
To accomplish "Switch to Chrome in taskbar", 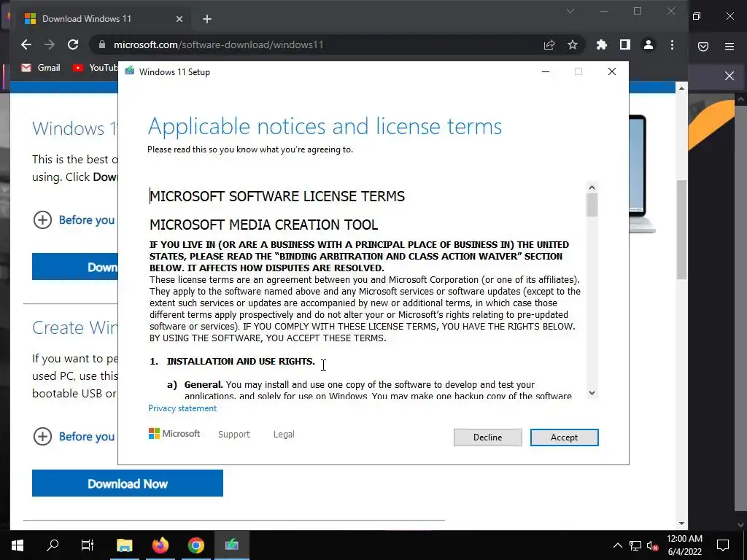I will (196, 545).
